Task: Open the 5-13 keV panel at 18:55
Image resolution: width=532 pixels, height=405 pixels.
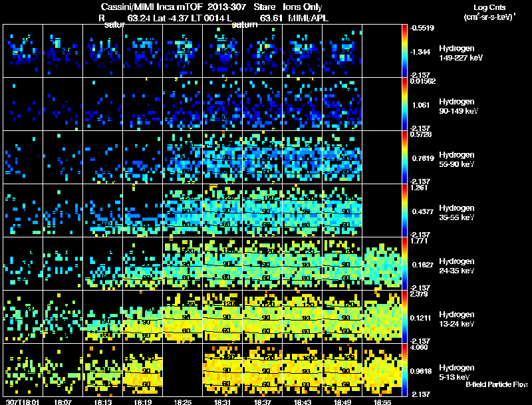Action: (382, 370)
